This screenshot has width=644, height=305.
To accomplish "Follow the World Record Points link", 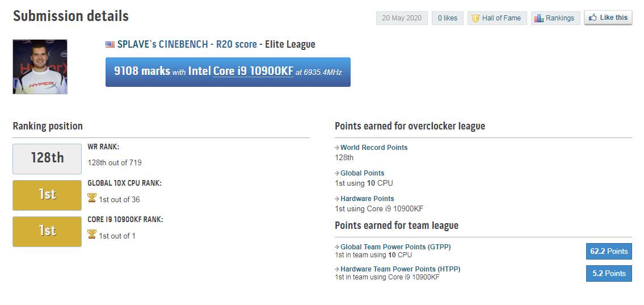I will click(x=374, y=148).
